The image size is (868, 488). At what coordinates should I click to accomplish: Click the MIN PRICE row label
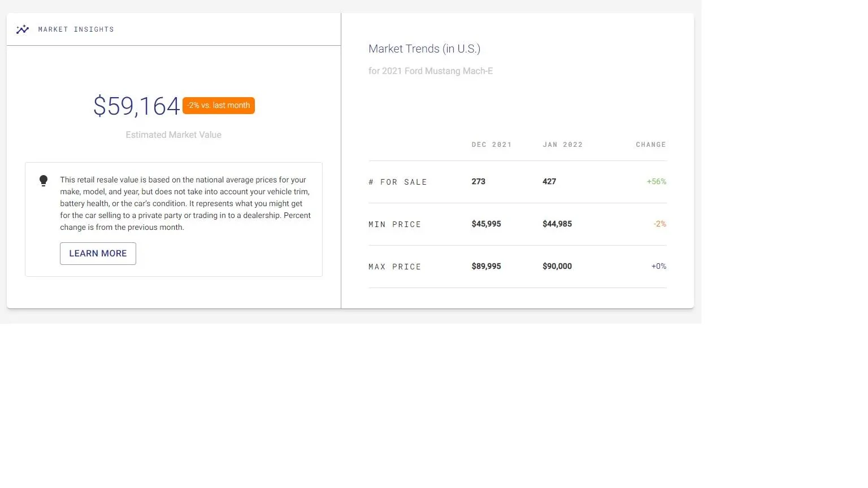tap(395, 225)
